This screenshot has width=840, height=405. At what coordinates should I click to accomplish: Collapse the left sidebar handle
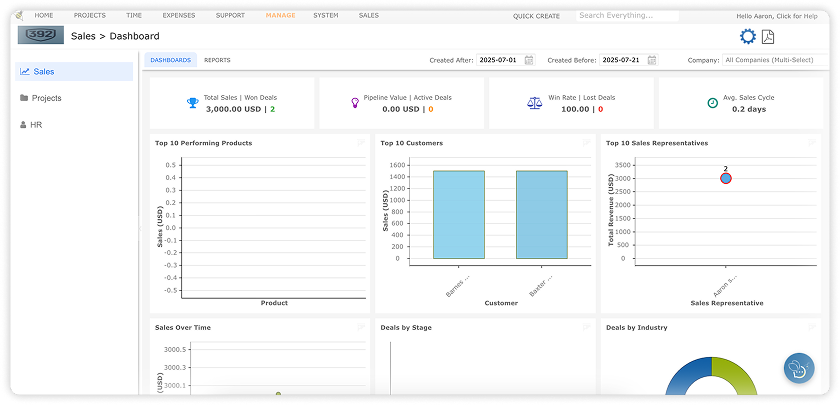[x=139, y=229]
